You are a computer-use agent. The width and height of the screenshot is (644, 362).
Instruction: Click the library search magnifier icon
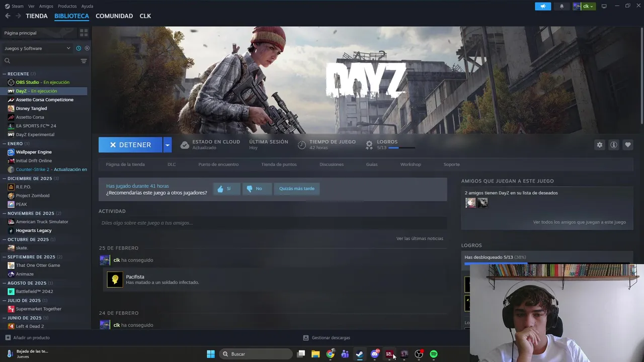point(7,61)
